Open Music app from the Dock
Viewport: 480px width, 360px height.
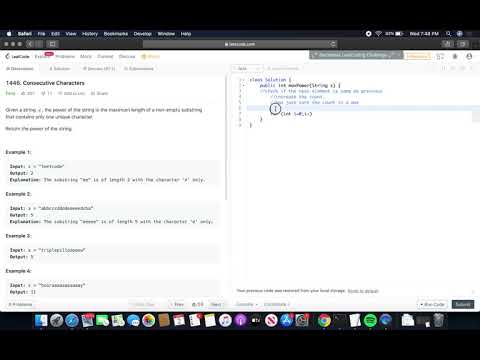pyautogui.click(x=225, y=321)
